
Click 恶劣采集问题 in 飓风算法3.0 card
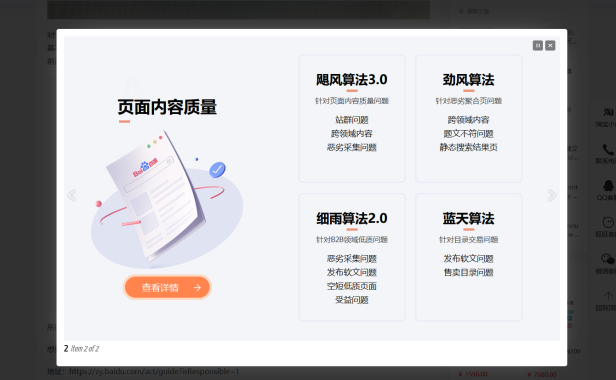[352, 147]
